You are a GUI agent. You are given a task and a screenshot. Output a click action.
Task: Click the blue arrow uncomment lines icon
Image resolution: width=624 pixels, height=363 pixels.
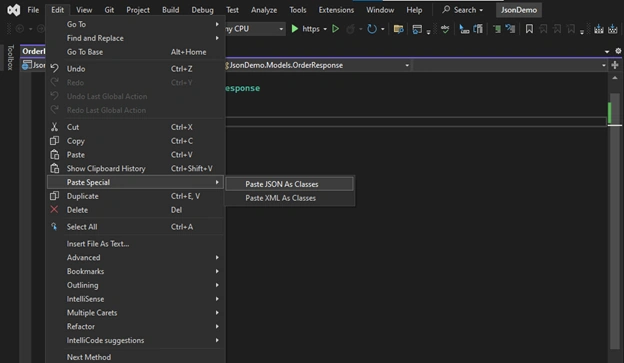(x=510, y=29)
